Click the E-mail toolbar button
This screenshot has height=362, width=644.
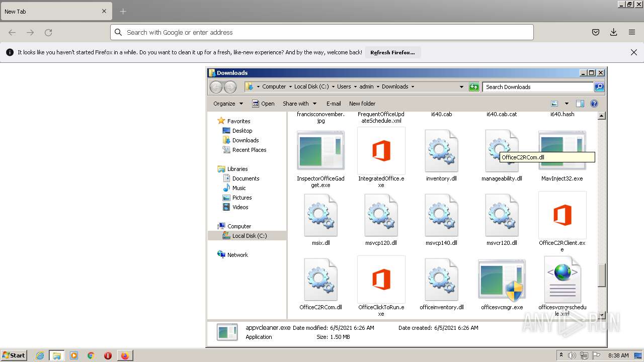coord(334,104)
